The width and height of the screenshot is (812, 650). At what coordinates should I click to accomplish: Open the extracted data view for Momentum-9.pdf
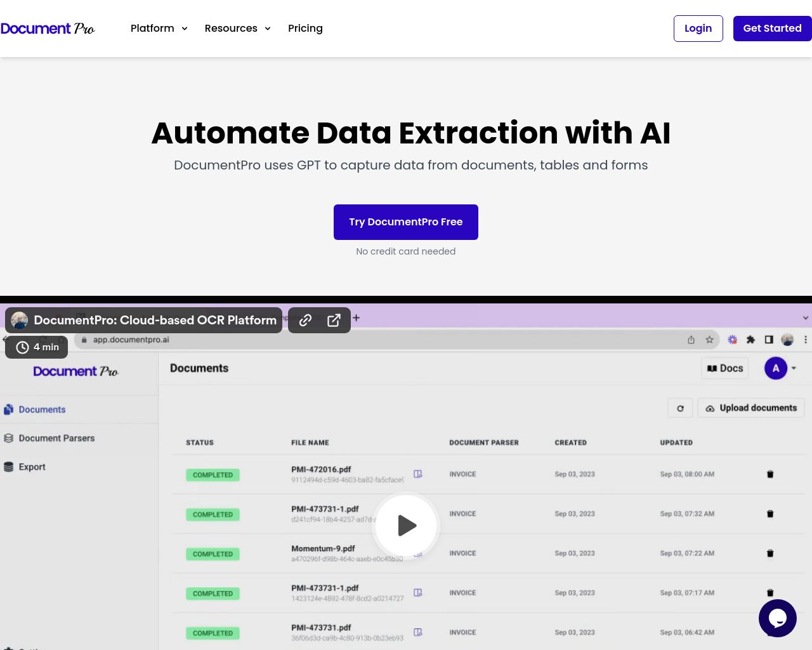click(418, 552)
